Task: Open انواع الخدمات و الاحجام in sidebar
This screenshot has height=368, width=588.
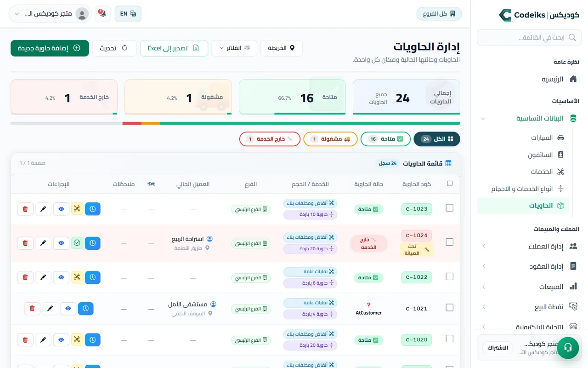Action: click(523, 189)
